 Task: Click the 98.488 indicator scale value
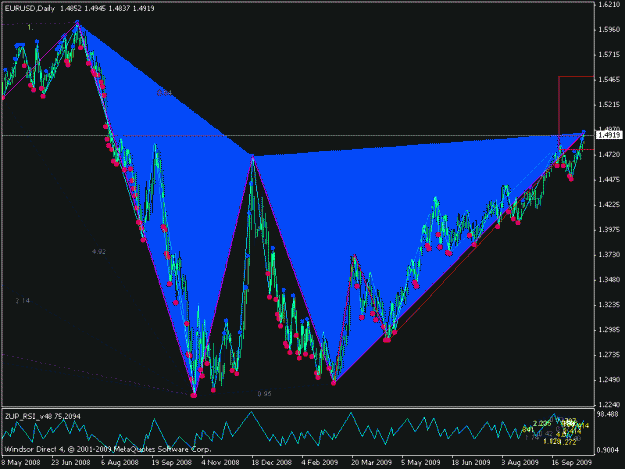[x=609, y=414]
